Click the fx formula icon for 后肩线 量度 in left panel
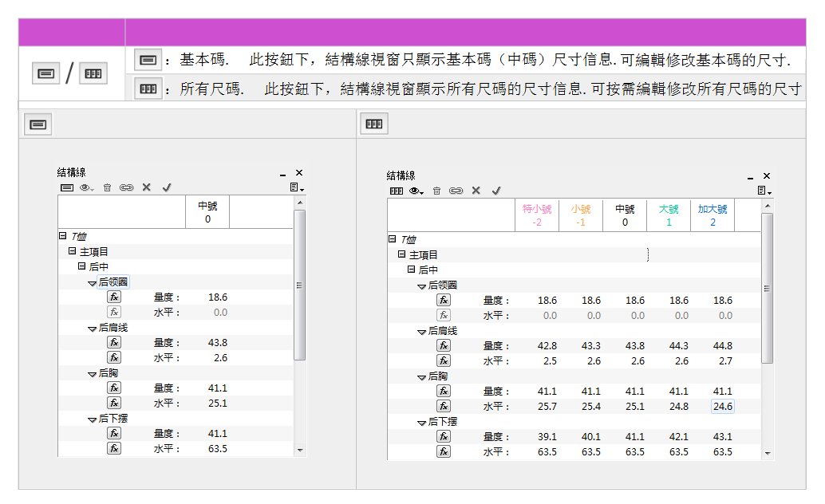 [x=114, y=342]
